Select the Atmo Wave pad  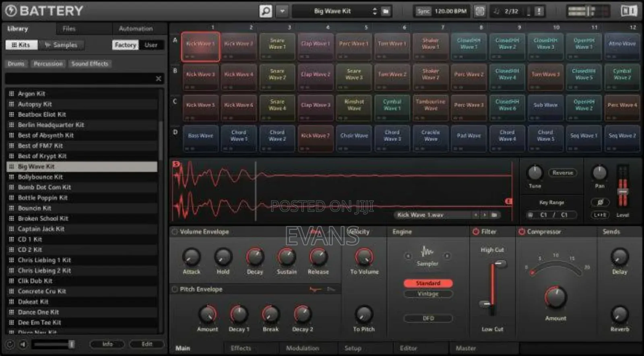click(x=622, y=47)
